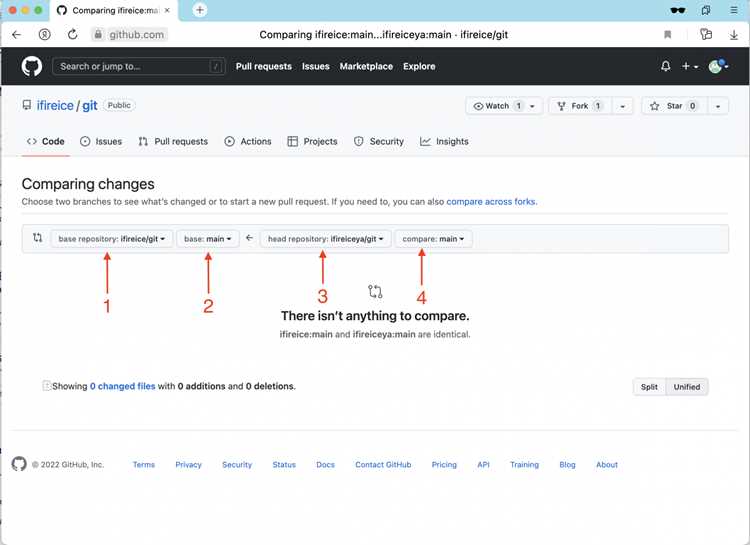Open the browser extensions icon near bookmark
The image size is (750, 545).
point(706,34)
